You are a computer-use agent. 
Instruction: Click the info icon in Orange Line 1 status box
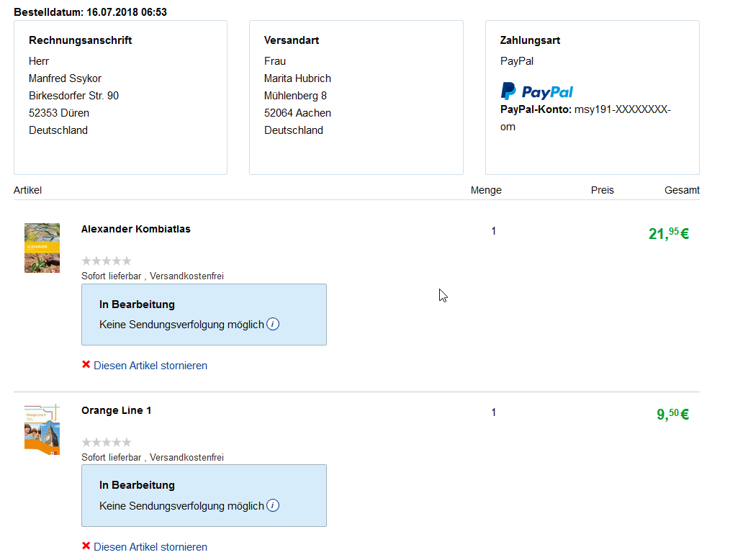point(273,506)
